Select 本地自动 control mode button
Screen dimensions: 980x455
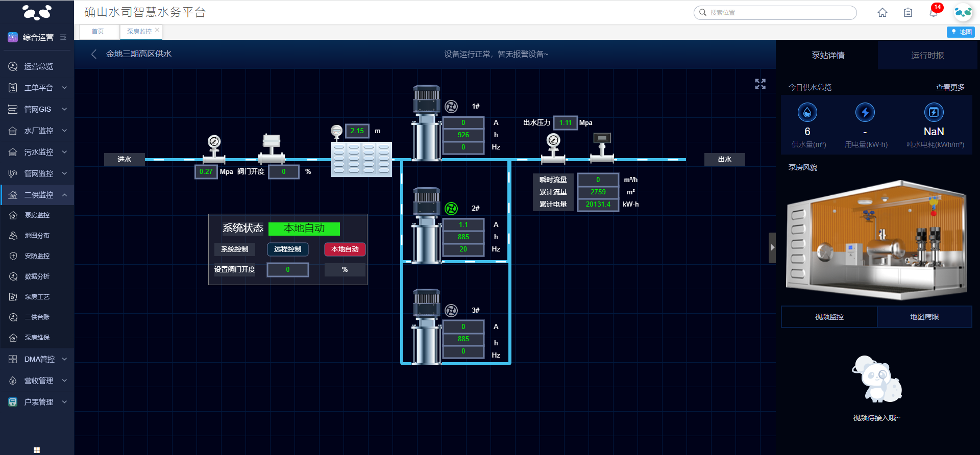point(345,249)
